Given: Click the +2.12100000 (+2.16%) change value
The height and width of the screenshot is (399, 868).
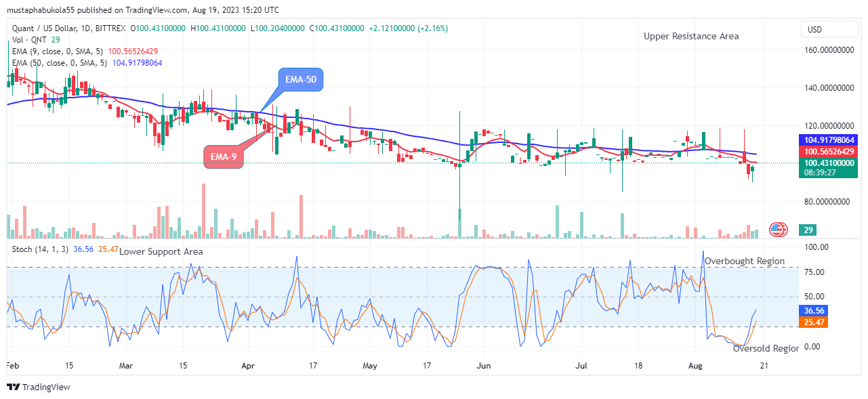Looking at the screenshot, I should coord(409,28).
